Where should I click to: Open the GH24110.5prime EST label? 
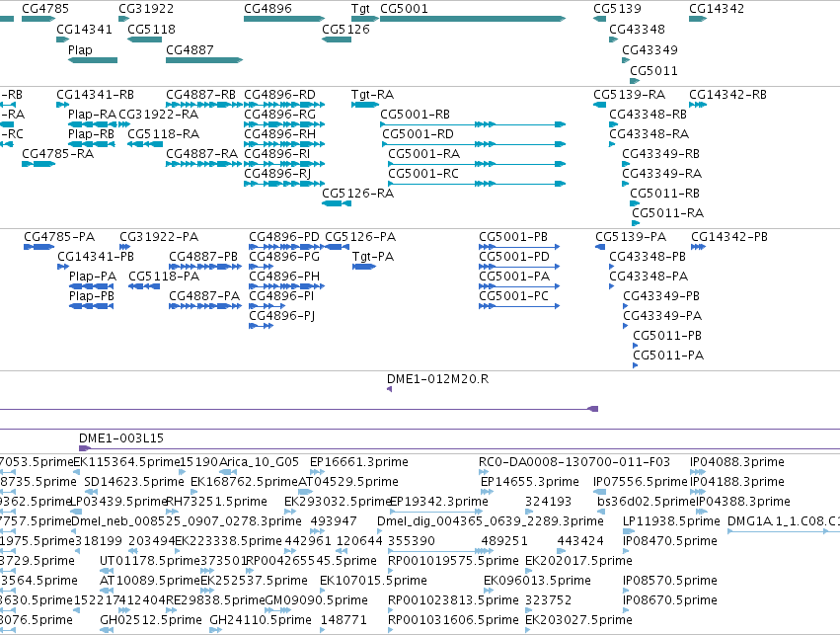(x=261, y=620)
